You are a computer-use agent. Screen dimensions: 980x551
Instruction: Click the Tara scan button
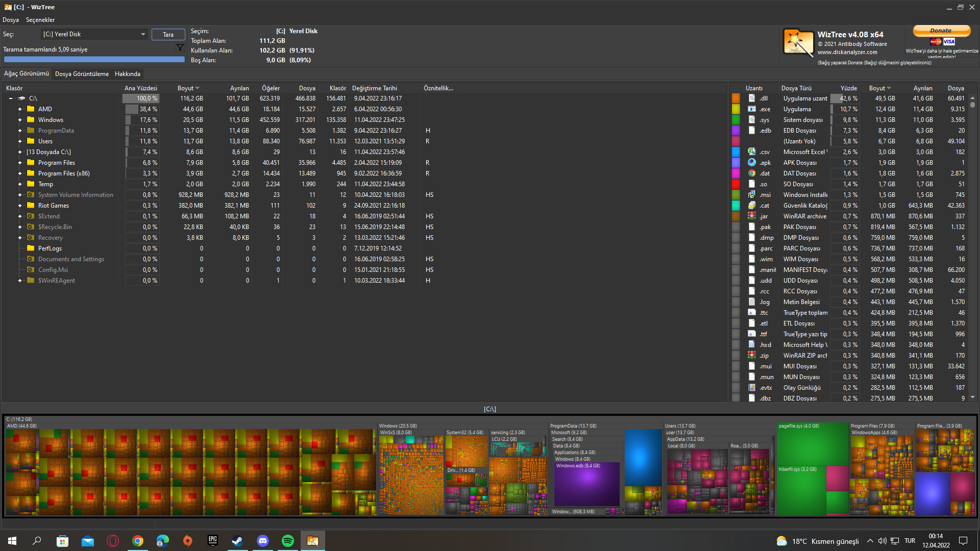tap(168, 34)
